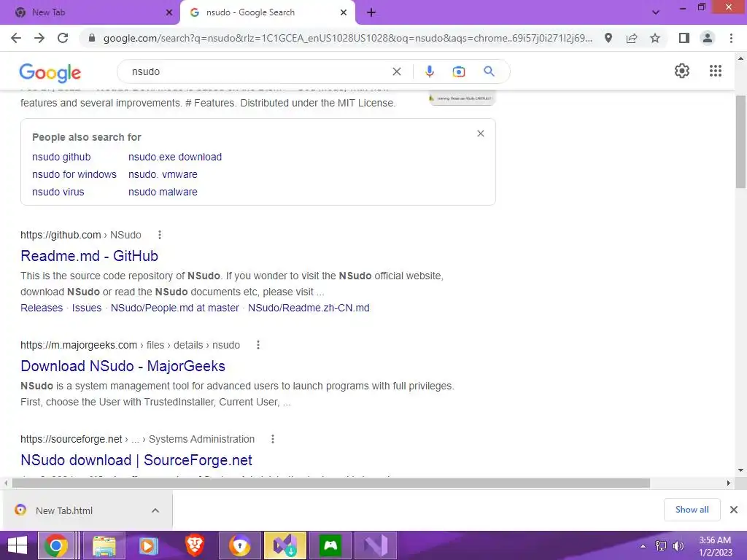Open Google quick settings gear
This screenshot has height=560, width=747.
coord(682,71)
